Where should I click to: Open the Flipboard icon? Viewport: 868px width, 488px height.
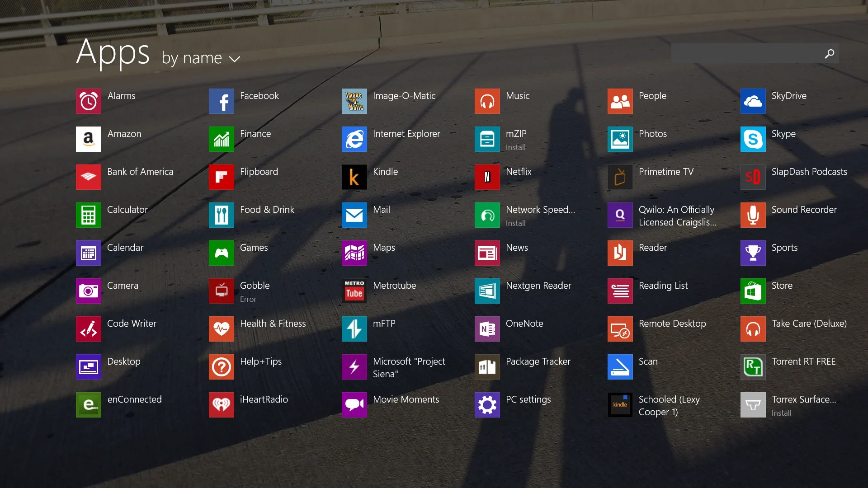point(221,177)
